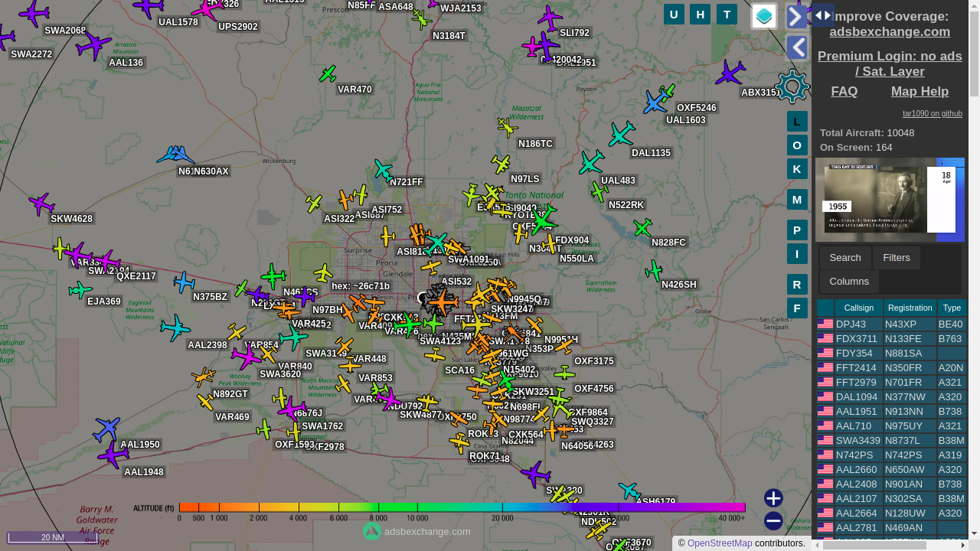Select the green aircraft labeled N426SH
The height and width of the screenshot is (551, 980).
click(x=654, y=270)
